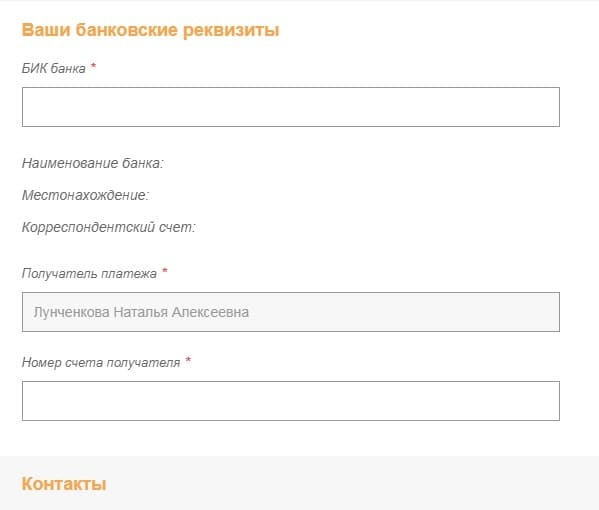Click the БИК банка input field
Image resolution: width=599 pixels, height=510 pixels.
pyautogui.click(x=291, y=107)
